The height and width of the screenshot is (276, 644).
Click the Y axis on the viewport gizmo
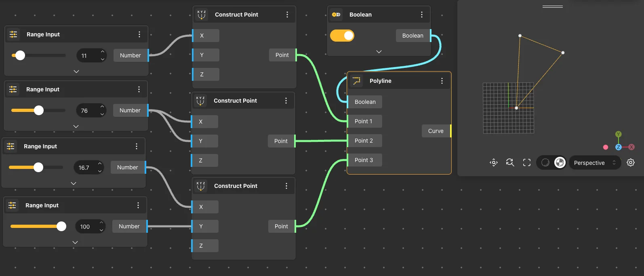tap(618, 134)
